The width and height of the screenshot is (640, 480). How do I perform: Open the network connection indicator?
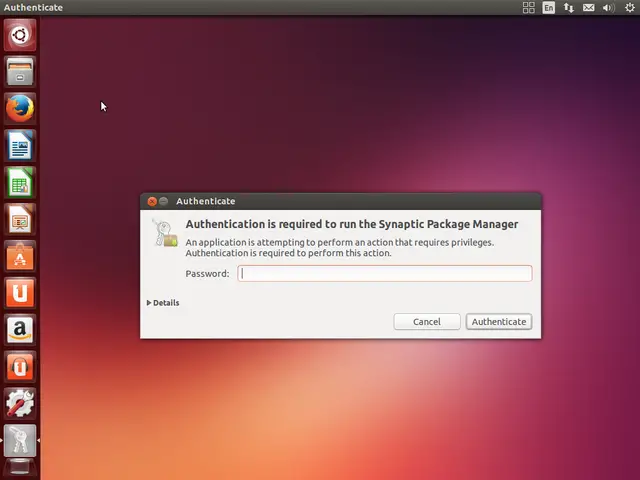(x=569, y=7)
